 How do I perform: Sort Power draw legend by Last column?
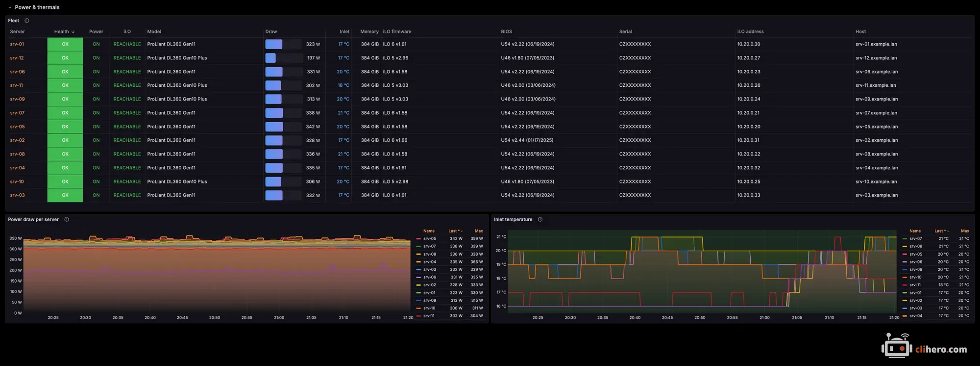coord(455,231)
